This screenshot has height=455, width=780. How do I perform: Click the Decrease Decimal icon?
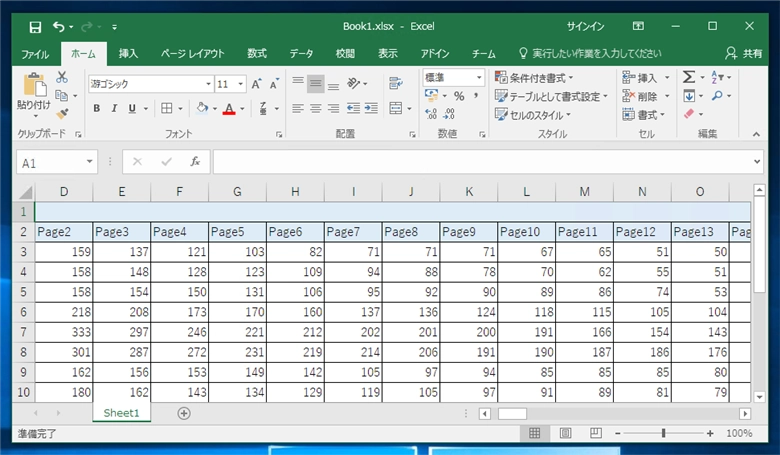(x=449, y=114)
